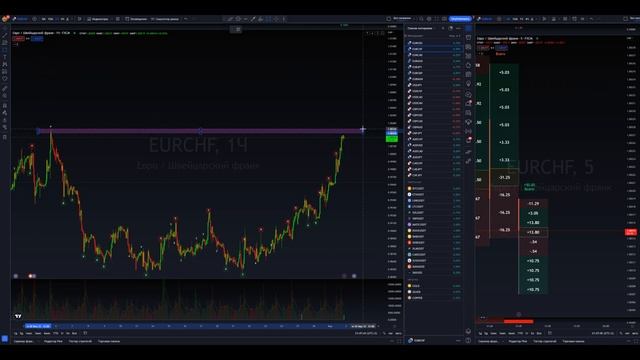The height and width of the screenshot is (360, 640).
Task: Open Тестер стратегий tab in left window
Action: coord(80,341)
